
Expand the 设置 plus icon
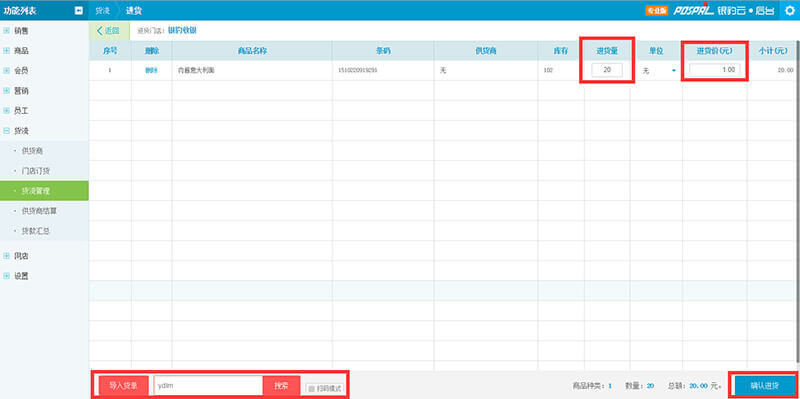[x=7, y=276]
